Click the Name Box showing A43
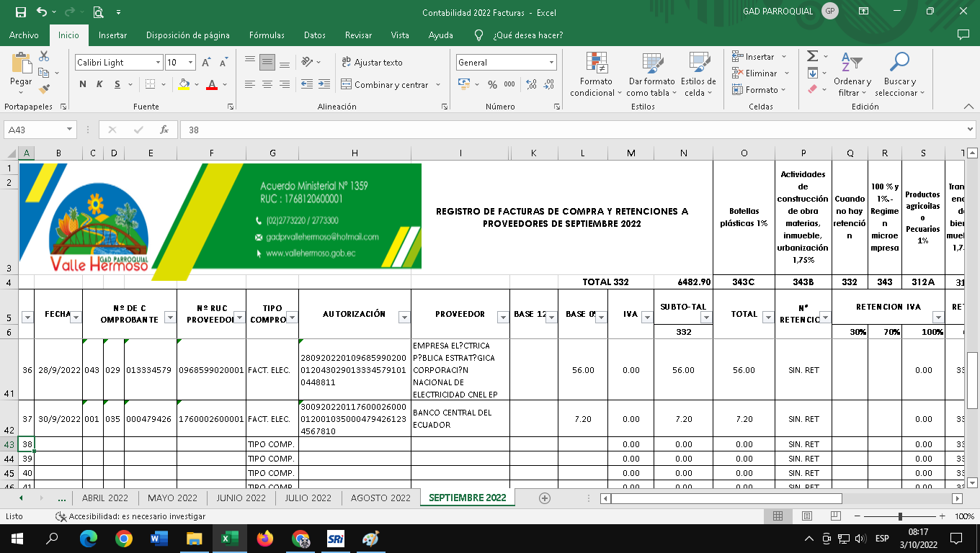 [36, 130]
